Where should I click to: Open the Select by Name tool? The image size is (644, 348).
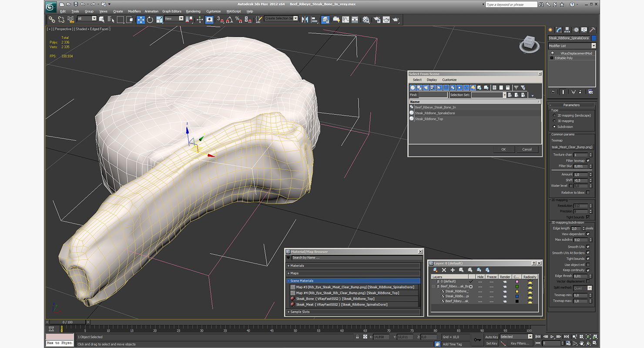coord(111,20)
